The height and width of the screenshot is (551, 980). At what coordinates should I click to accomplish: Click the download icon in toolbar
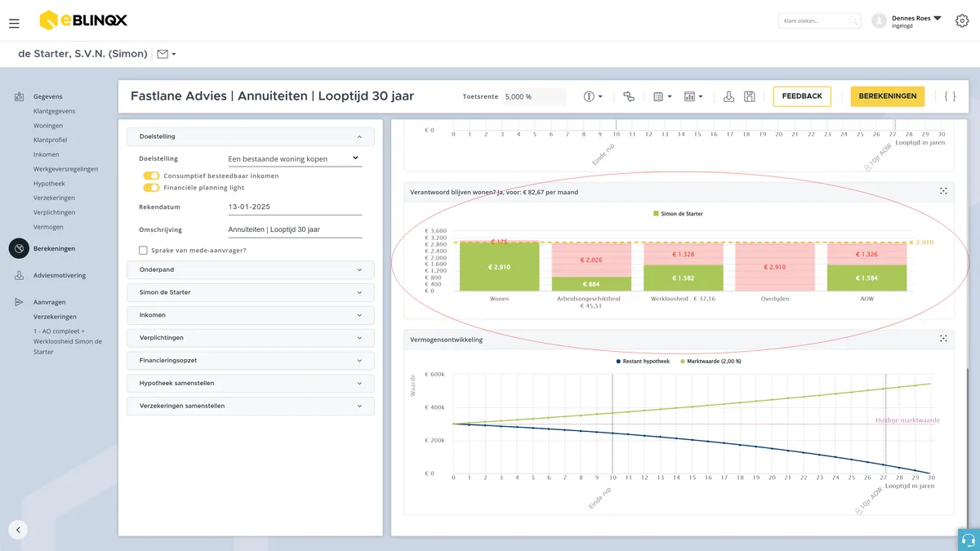point(729,96)
